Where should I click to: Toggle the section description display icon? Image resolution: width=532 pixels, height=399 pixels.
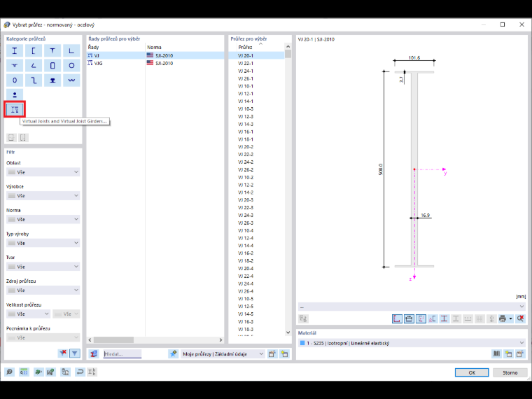pyautogui.click(x=421, y=318)
